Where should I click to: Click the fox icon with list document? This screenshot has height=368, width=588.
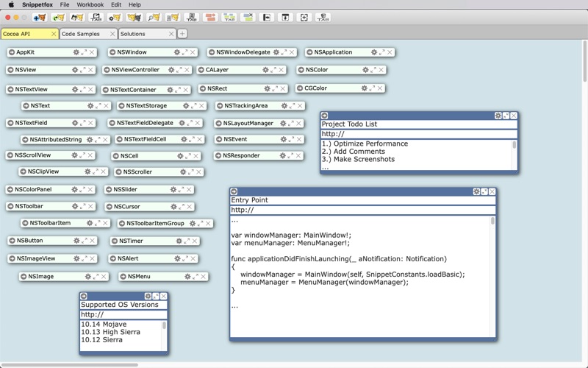173,17
